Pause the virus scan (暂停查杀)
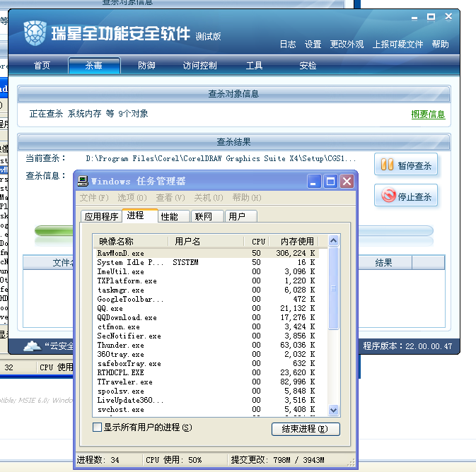476x472 pixels. tap(406, 165)
